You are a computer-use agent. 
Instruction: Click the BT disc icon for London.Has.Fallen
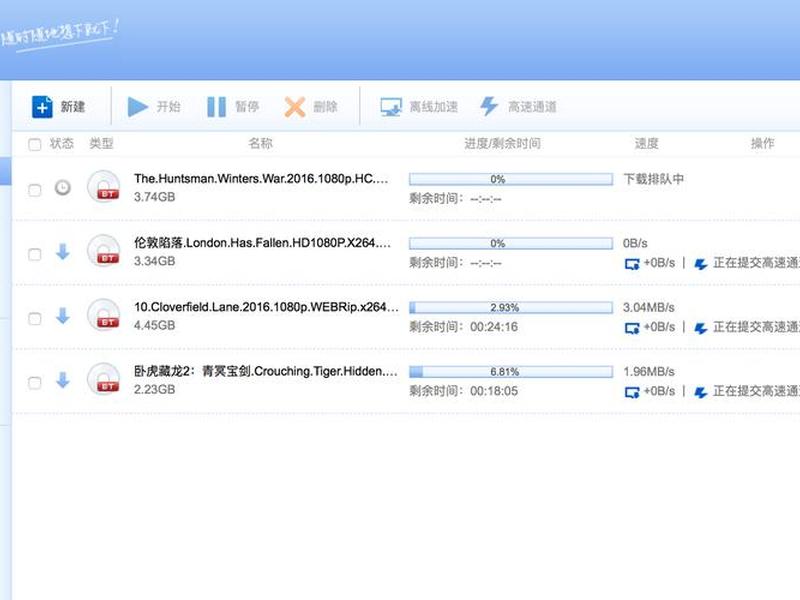click(104, 251)
